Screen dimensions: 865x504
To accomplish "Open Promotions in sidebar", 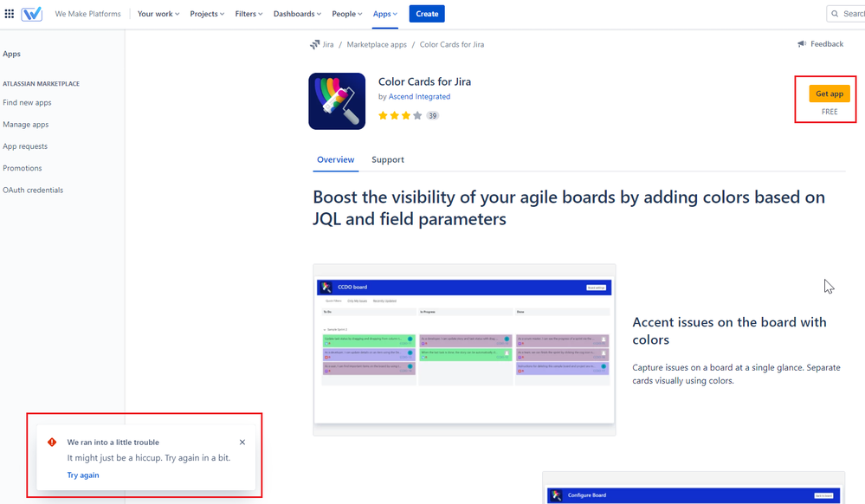I will [22, 168].
